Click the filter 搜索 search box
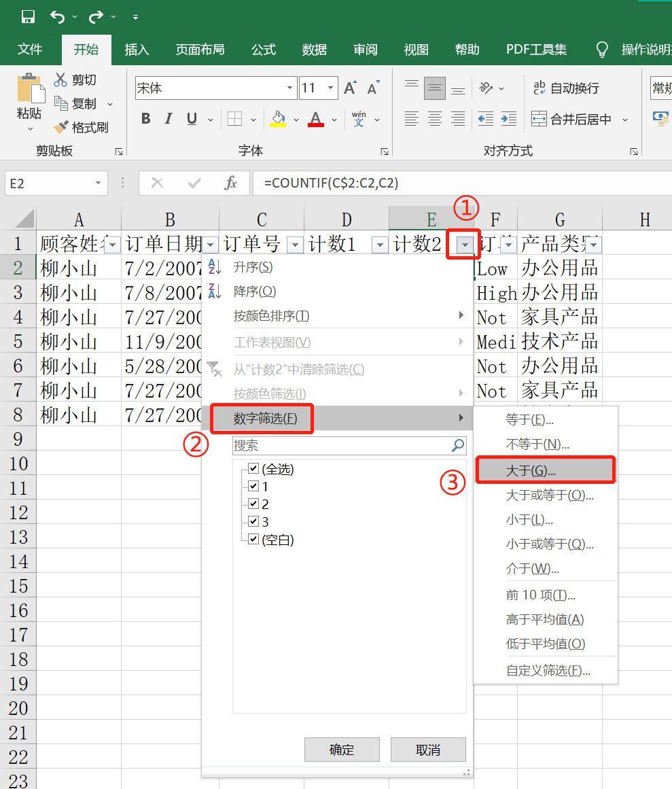 [349, 445]
